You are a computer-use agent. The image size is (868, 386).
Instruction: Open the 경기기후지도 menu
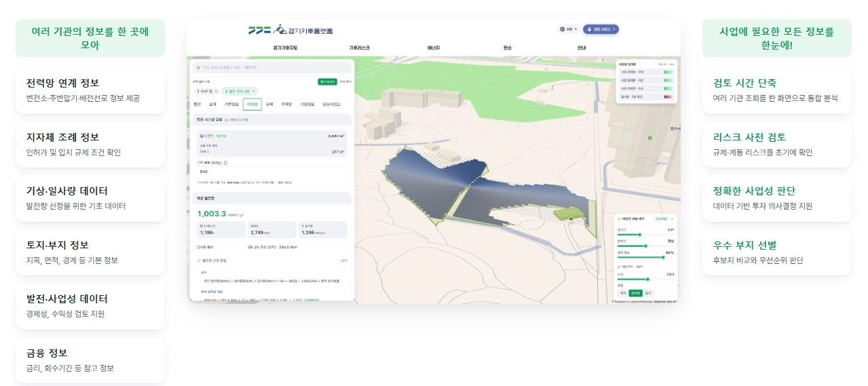point(285,47)
